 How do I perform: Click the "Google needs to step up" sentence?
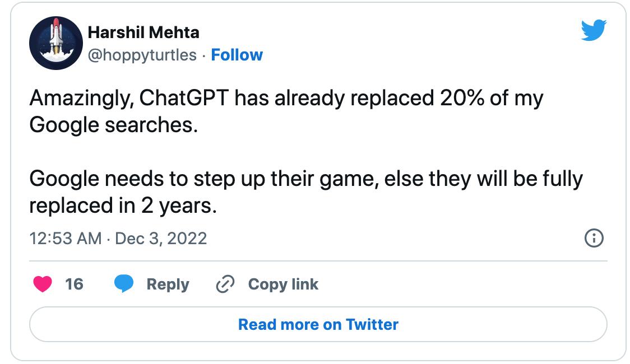[x=168, y=179]
